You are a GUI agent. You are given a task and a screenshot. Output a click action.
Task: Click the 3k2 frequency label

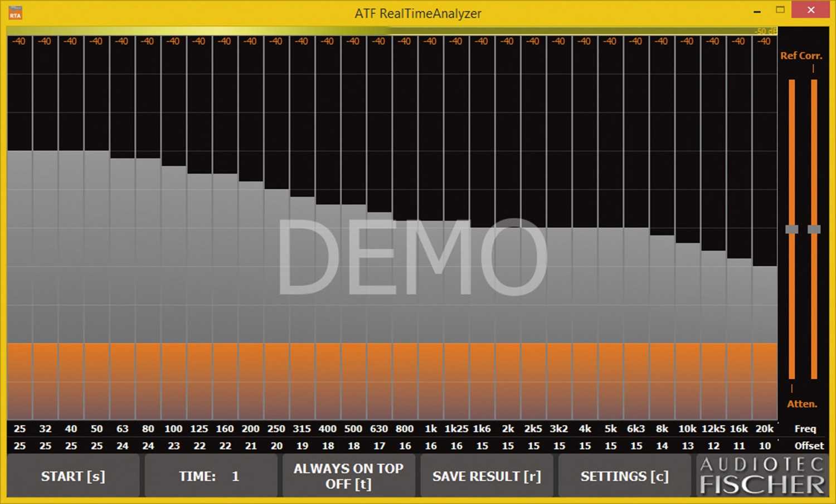pos(558,429)
